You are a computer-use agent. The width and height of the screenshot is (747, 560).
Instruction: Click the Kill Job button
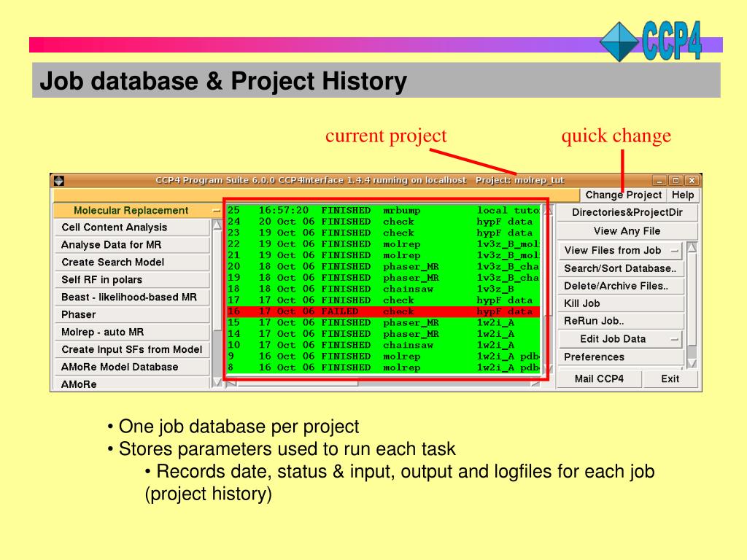coord(620,304)
